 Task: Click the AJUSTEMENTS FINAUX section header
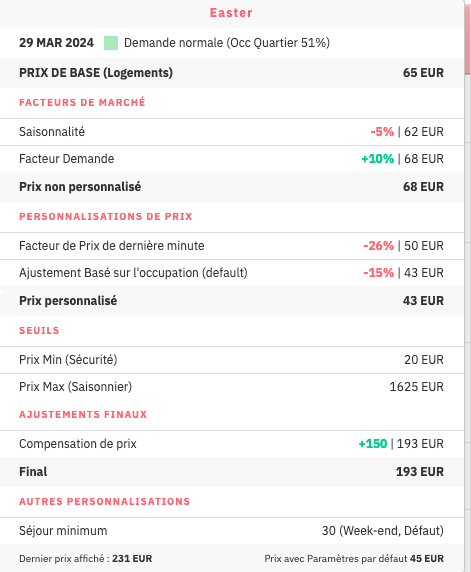(x=83, y=414)
